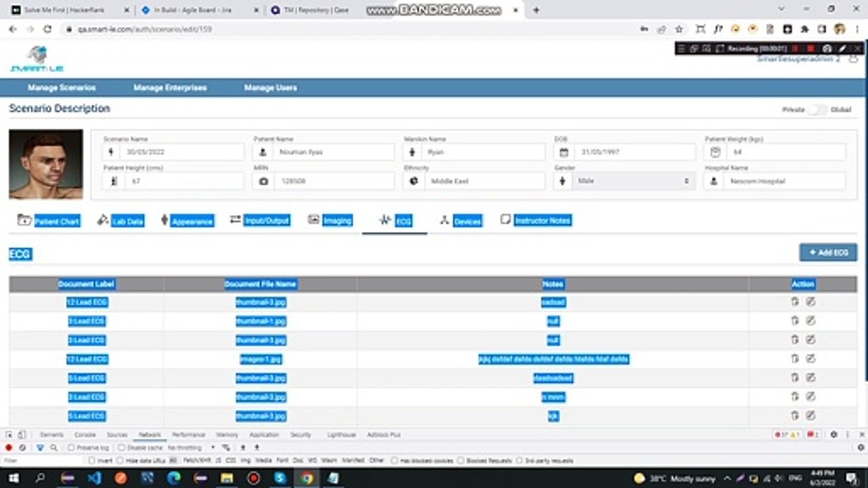Delete the row with file thumbnail-1.jpg
Viewport: 868px width, 488px height.
pos(795,321)
